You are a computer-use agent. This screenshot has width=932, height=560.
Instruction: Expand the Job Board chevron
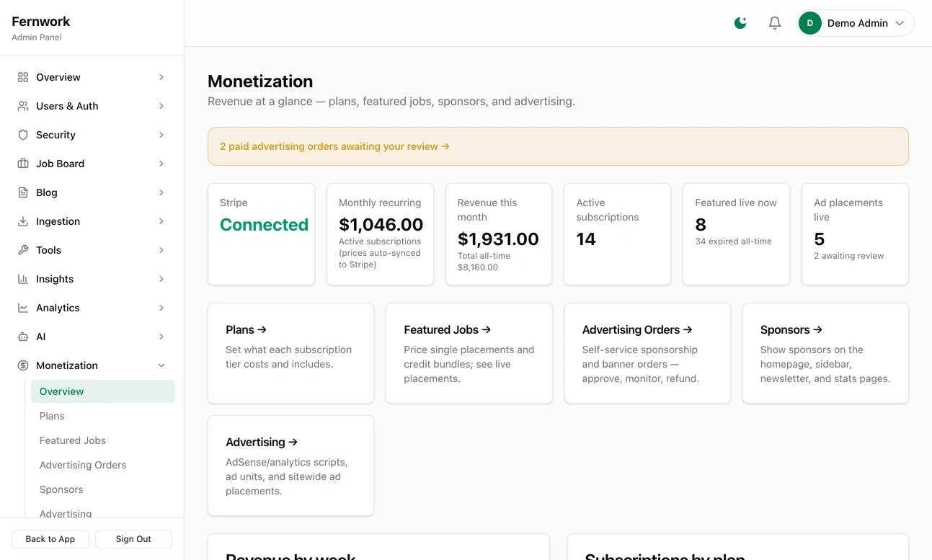click(161, 164)
